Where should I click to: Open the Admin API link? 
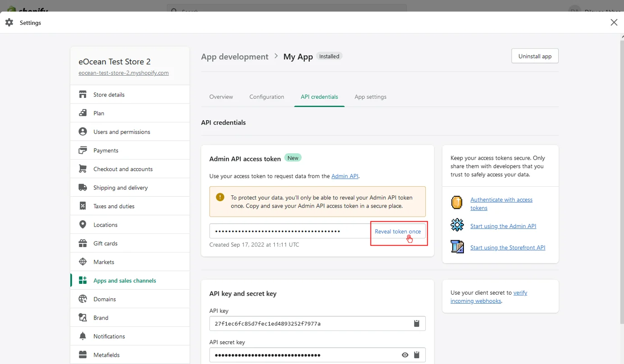(345, 176)
